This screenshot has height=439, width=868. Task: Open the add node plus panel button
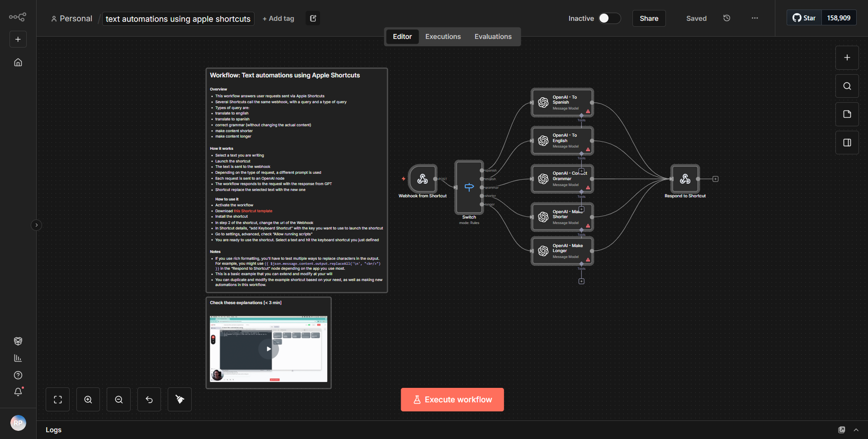tap(847, 57)
